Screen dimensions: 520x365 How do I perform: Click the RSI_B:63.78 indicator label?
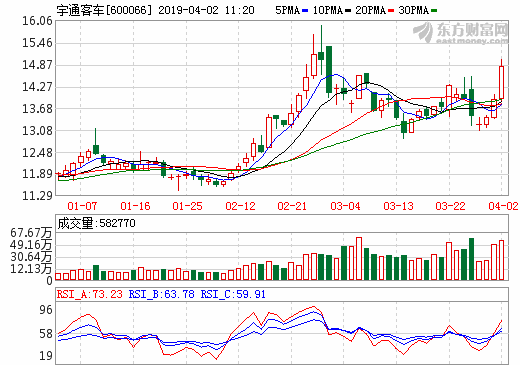tap(161, 294)
